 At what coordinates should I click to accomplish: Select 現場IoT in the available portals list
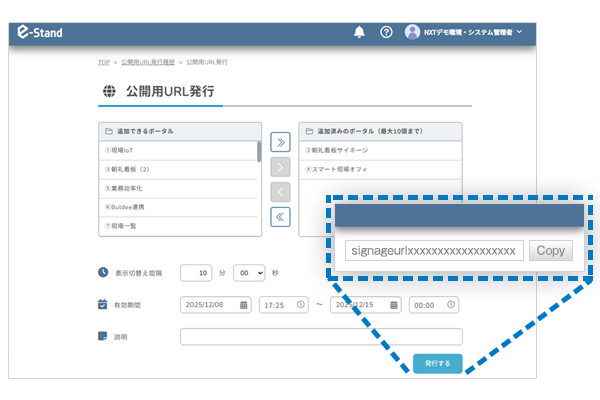click(178, 150)
